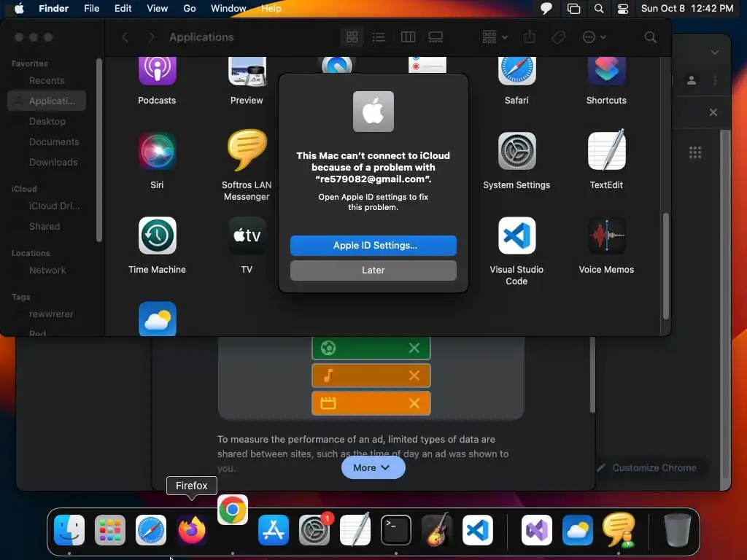Viewport: 747px width, 560px height.
Task: Open Weather app in Applications window
Action: pos(158,319)
